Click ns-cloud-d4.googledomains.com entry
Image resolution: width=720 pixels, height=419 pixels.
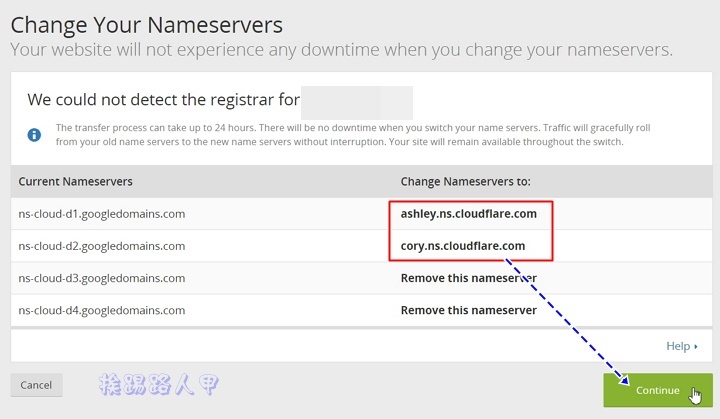(x=101, y=311)
